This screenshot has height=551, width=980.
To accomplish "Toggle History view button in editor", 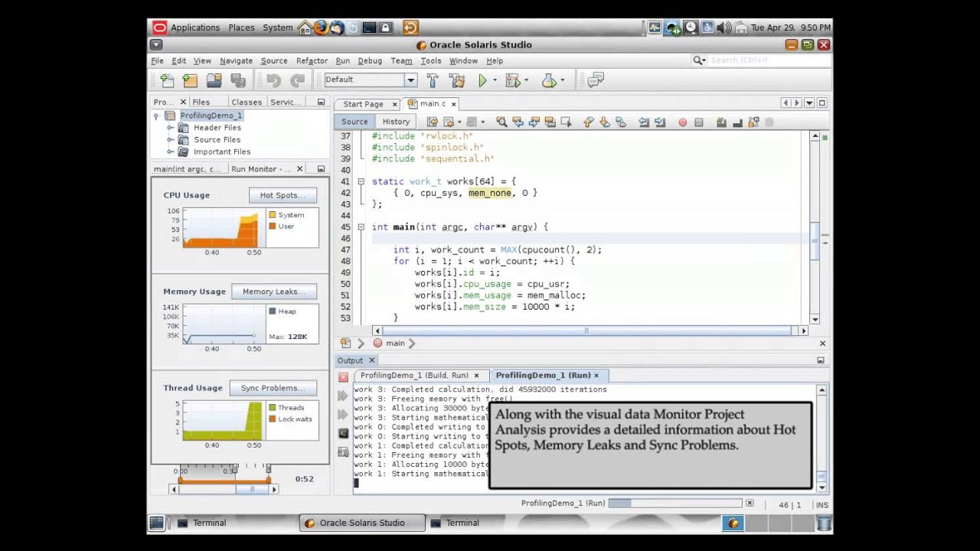I will point(396,122).
